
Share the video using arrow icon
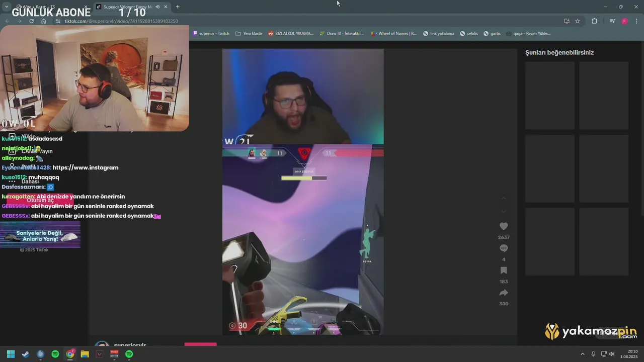point(504,293)
